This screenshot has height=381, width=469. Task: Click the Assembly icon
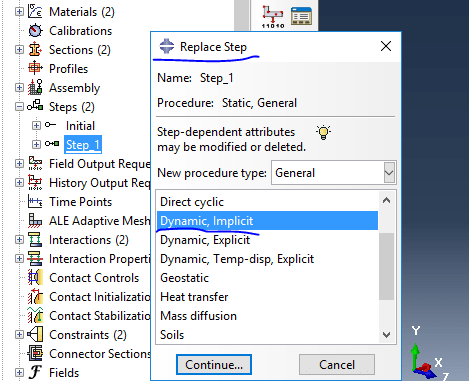tap(35, 87)
